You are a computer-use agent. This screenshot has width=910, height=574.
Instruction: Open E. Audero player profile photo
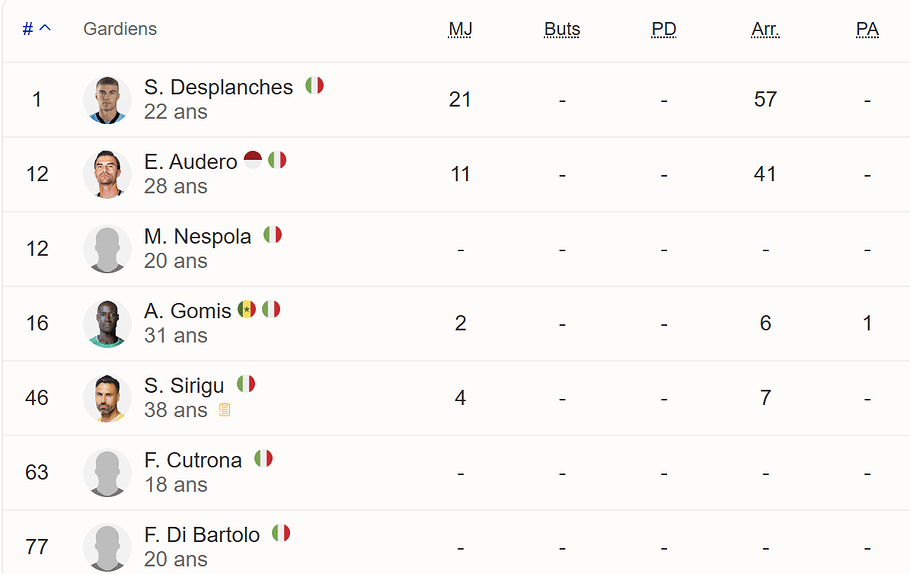107,174
